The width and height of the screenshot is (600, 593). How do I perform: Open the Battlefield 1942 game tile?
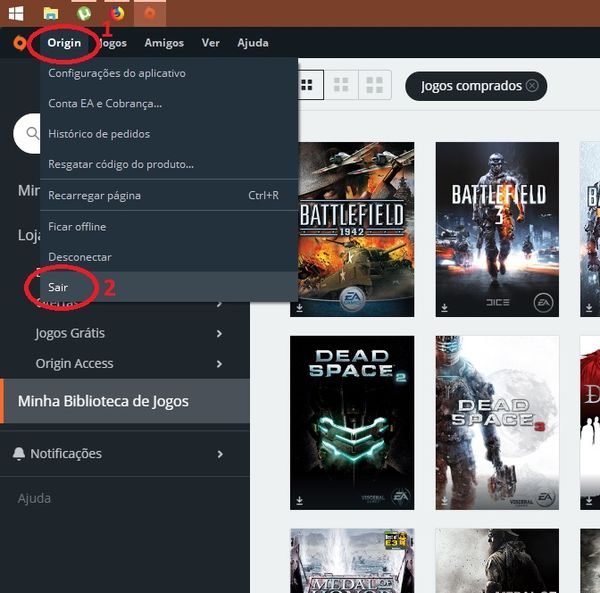click(352, 229)
